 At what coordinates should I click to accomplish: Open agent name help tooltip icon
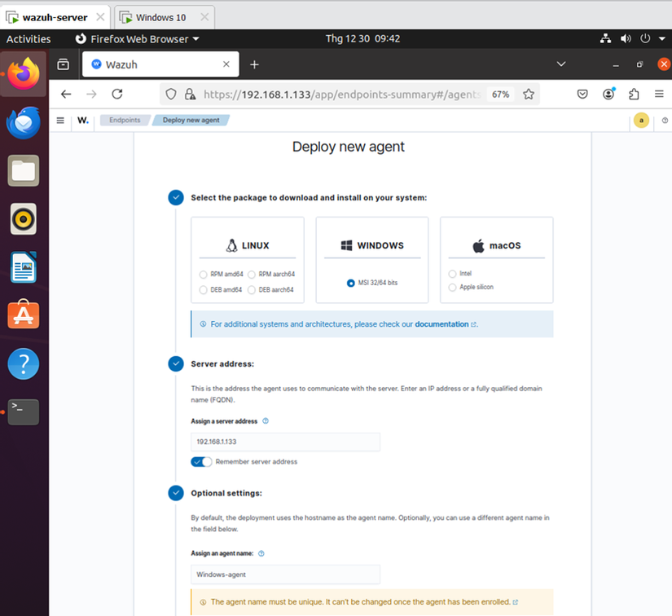click(x=261, y=553)
